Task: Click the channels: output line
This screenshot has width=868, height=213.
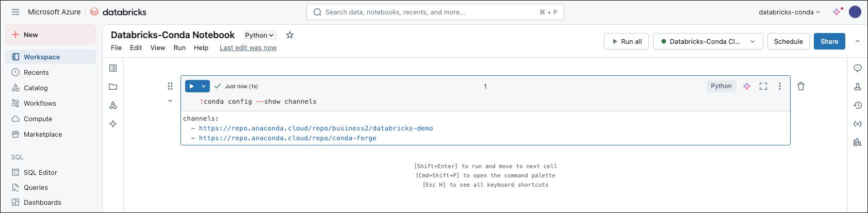Action: (x=201, y=119)
